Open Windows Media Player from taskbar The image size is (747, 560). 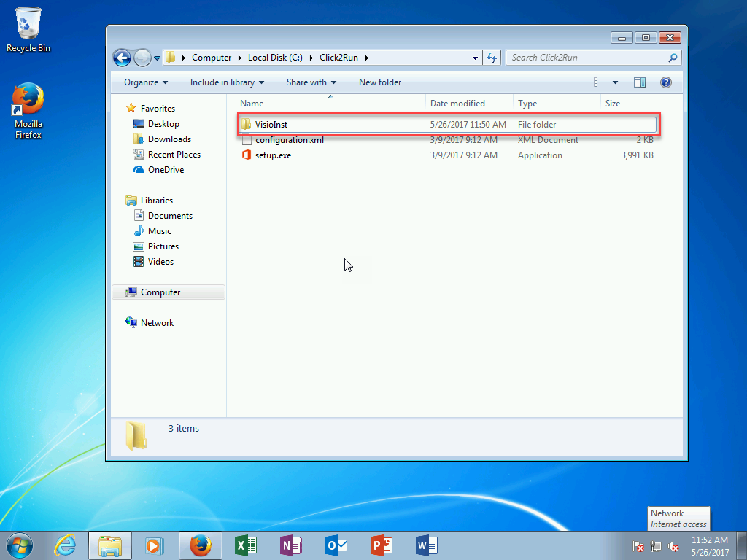[x=155, y=545]
